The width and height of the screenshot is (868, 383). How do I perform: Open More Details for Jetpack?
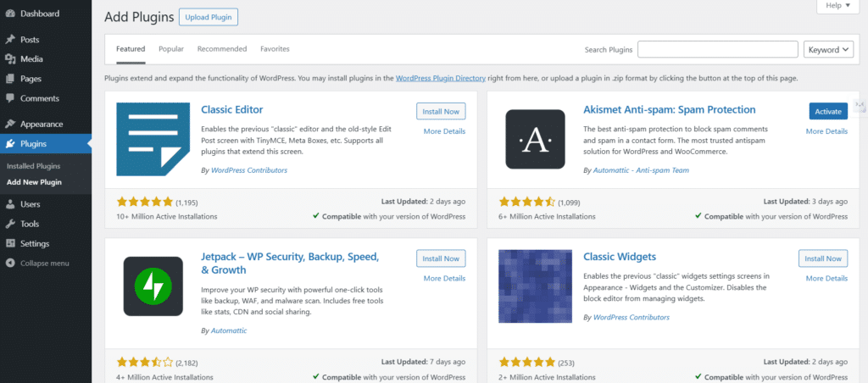(x=444, y=279)
